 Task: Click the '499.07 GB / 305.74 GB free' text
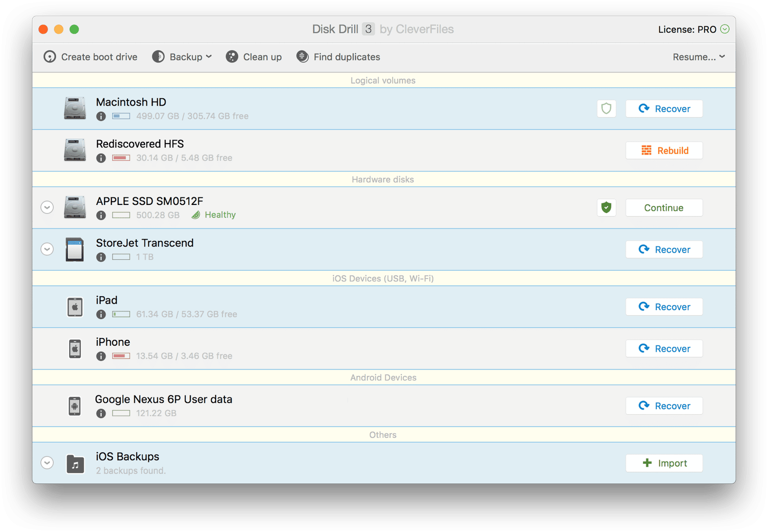(x=192, y=116)
